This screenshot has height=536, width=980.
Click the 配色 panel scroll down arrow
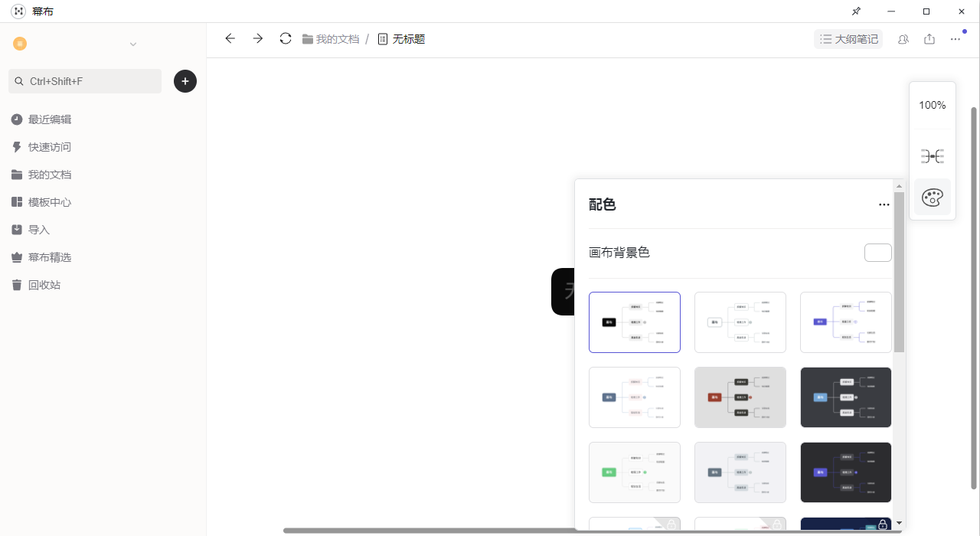coord(899,523)
